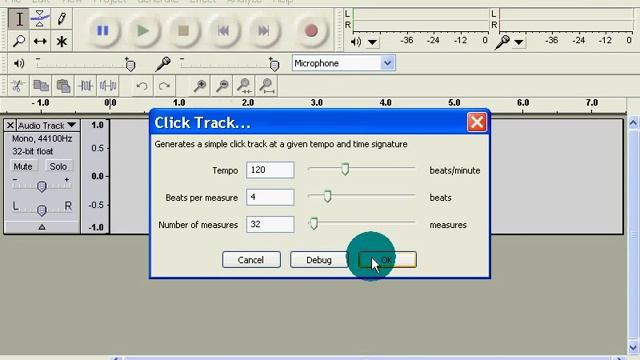Image resolution: width=640 pixels, height=360 pixels.
Task: Select the Multi-tool asterisk mode
Action: pos(62,41)
